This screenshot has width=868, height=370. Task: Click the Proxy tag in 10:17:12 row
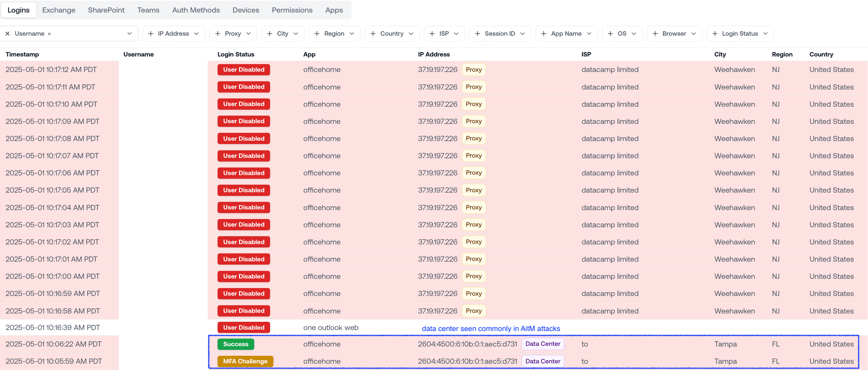point(473,69)
